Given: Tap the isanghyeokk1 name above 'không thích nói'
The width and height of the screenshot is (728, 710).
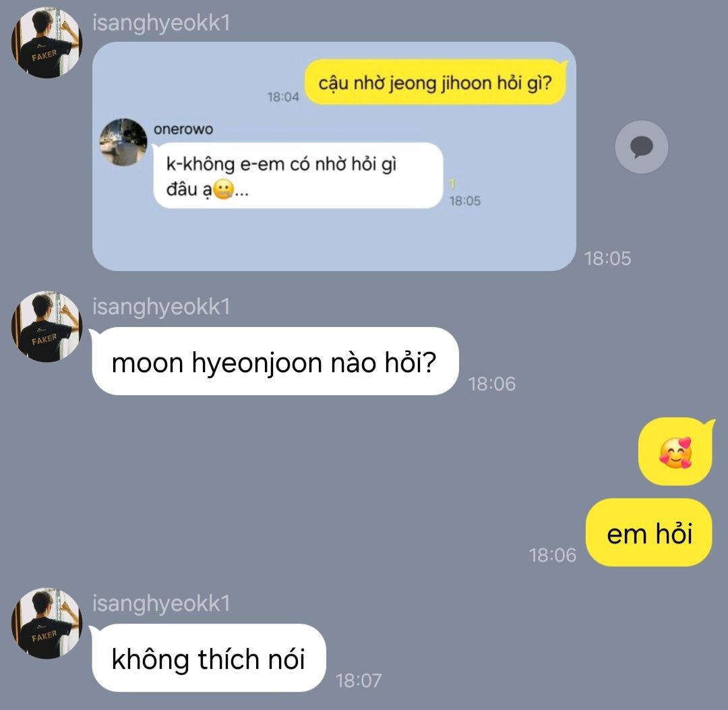Looking at the screenshot, I should (x=161, y=603).
